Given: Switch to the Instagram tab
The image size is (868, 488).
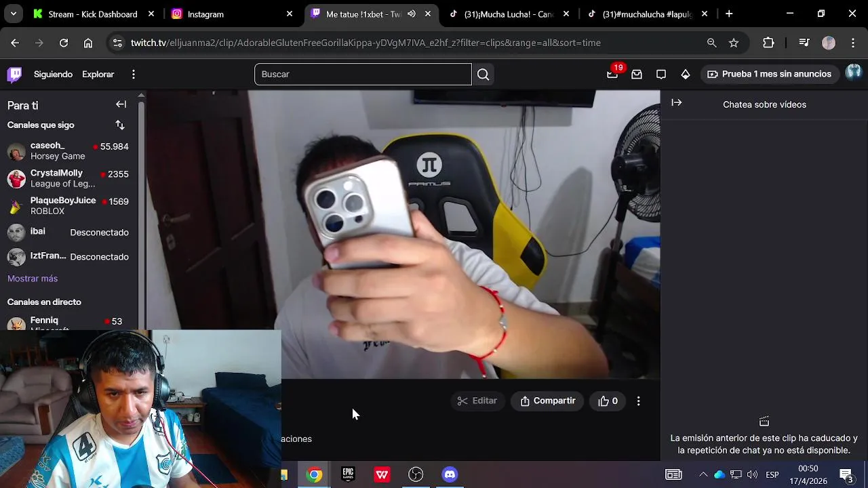Looking at the screenshot, I should click(233, 14).
